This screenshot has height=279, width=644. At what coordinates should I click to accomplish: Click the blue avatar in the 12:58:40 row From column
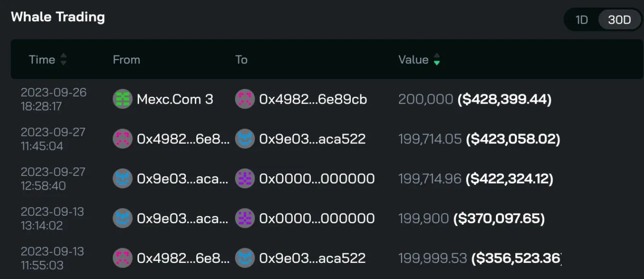(122, 179)
